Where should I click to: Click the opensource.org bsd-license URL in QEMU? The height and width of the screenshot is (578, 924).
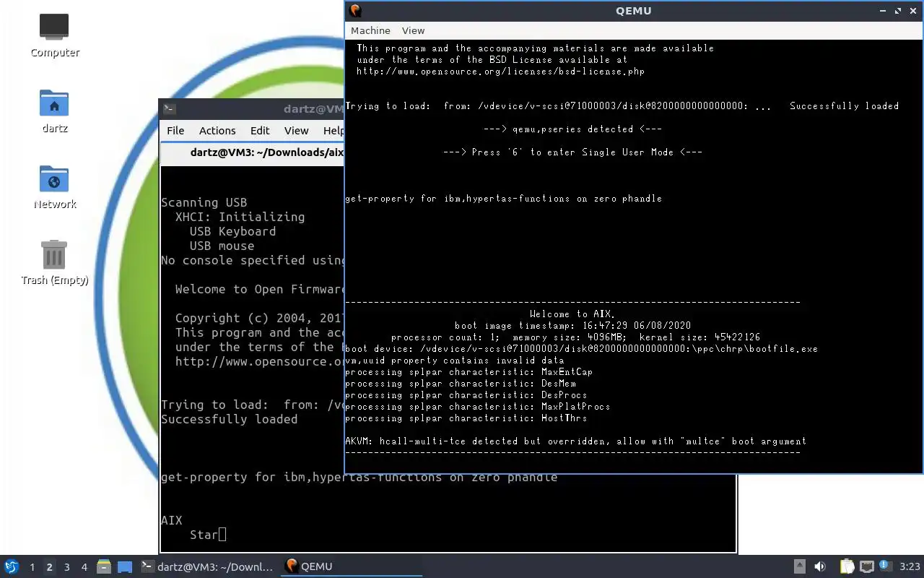[500, 71]
